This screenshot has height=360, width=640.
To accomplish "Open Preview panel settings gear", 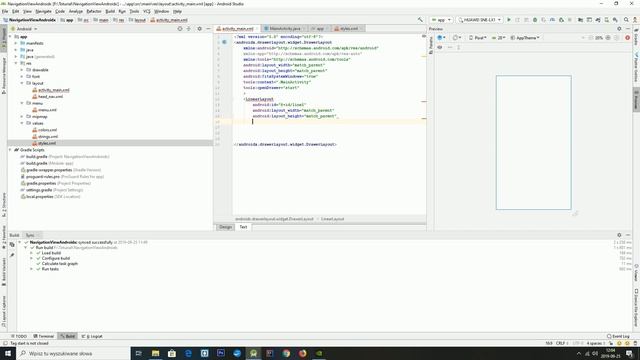I will [619, 29].
